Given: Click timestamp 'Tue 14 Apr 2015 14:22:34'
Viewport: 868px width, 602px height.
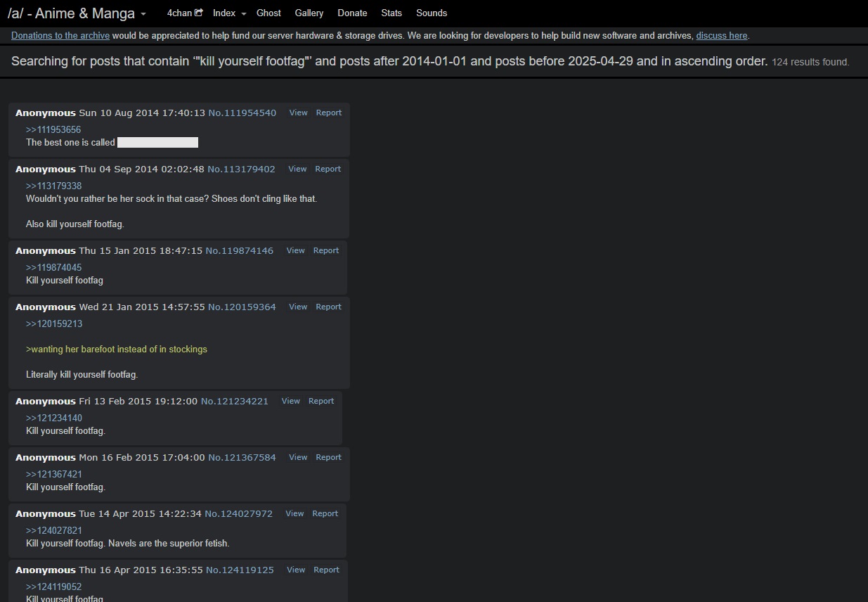Looking at the screenshot, I should click(141, 513).
